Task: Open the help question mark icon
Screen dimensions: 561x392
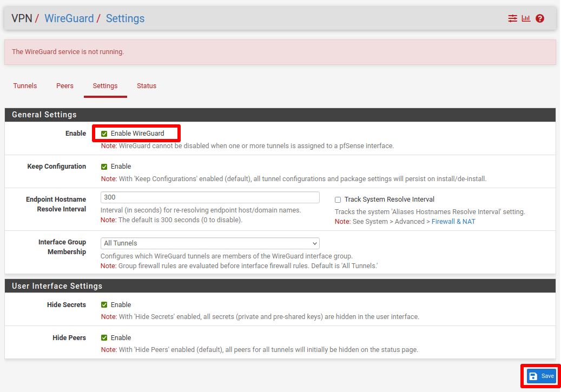Action: click(x=540, y=18)
